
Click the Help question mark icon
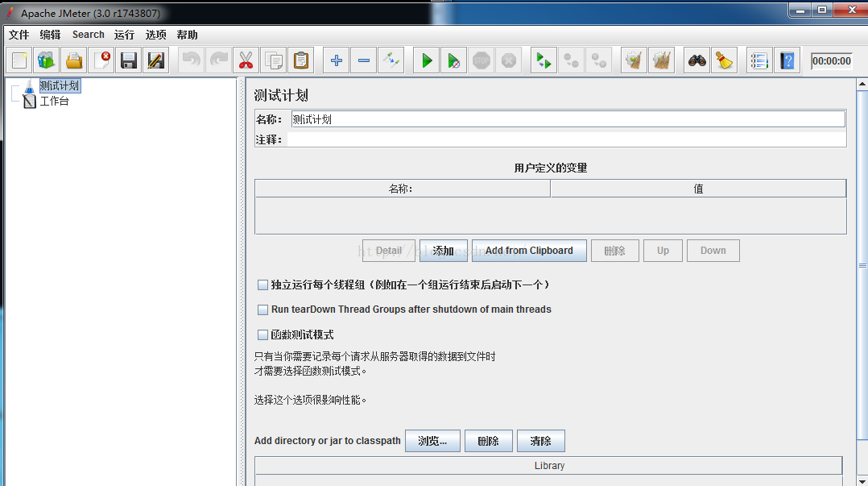click(x=787, y=60)
